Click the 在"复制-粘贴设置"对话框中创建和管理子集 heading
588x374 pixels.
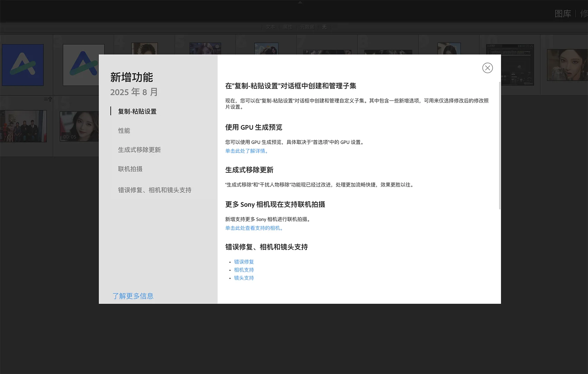[291, 86]
